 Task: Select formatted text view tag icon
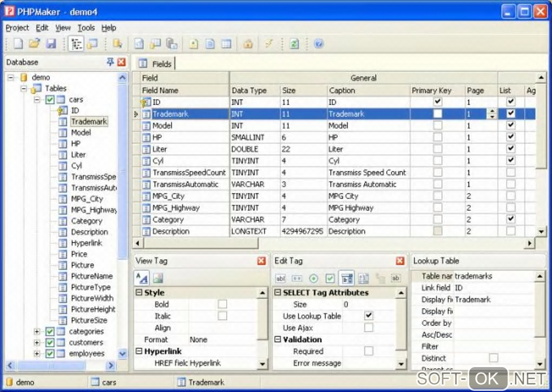point(142,278)
